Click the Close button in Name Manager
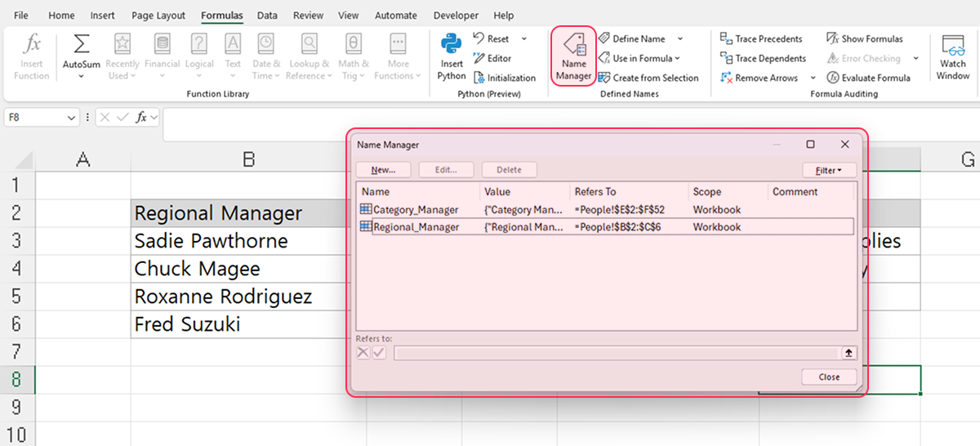This screenshot has width=980, height=446. pos(829,377)
